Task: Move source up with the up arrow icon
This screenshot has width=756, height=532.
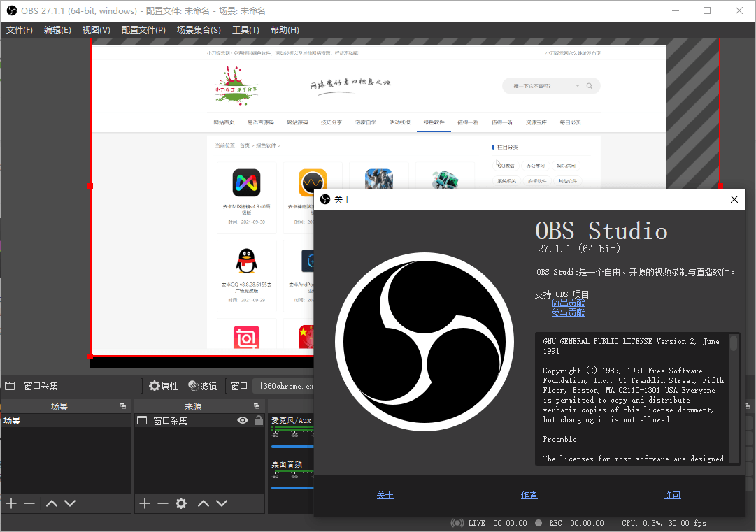Action: click(x=204, y=503)
